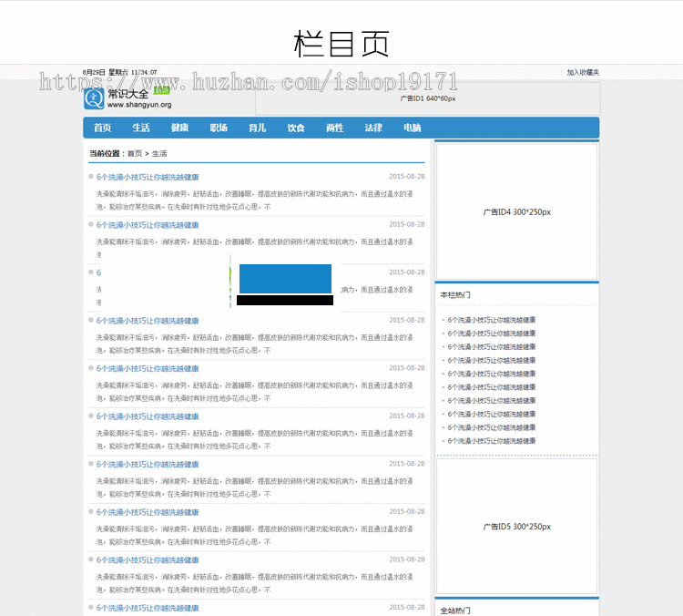Click the 加入收藏夹 link

coord(583,72)
